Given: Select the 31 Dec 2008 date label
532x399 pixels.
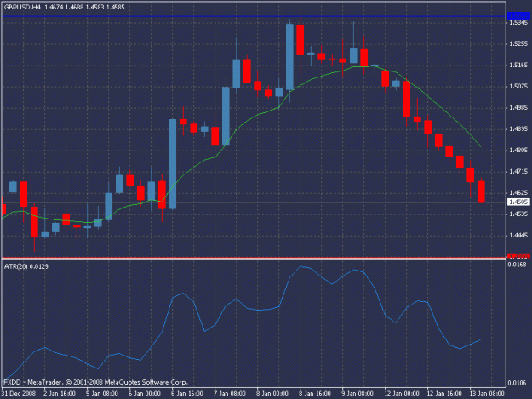Looking at the screenshot, I should [x=19, y=394].
